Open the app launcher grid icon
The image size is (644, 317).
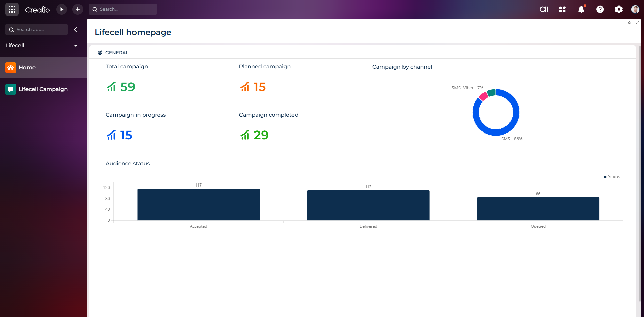coord(12,9)
